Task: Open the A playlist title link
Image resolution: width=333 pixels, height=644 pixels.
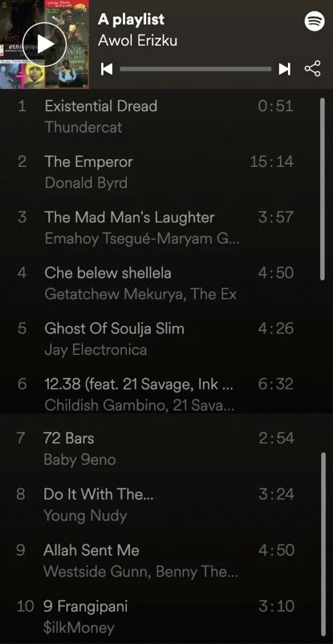Action: pos(131,20)
